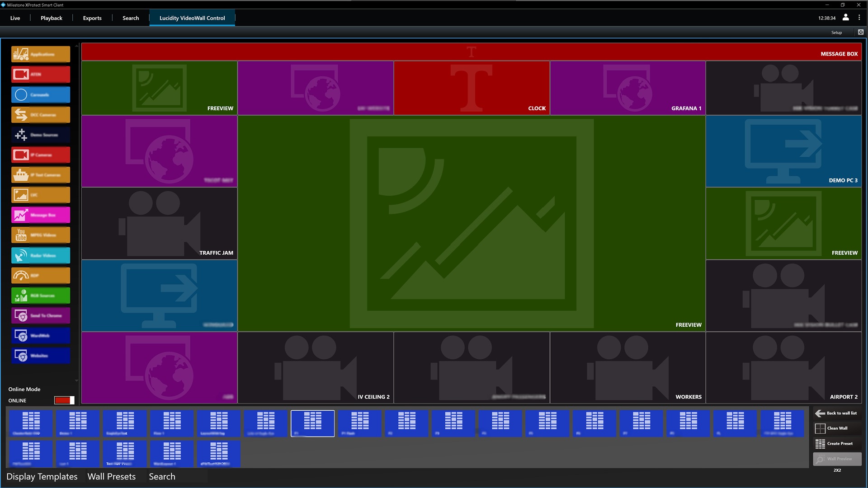Viewport: 868px width, 488px height.
Task: Open the Wall Presets tab
Action: (x=112, y=477)
